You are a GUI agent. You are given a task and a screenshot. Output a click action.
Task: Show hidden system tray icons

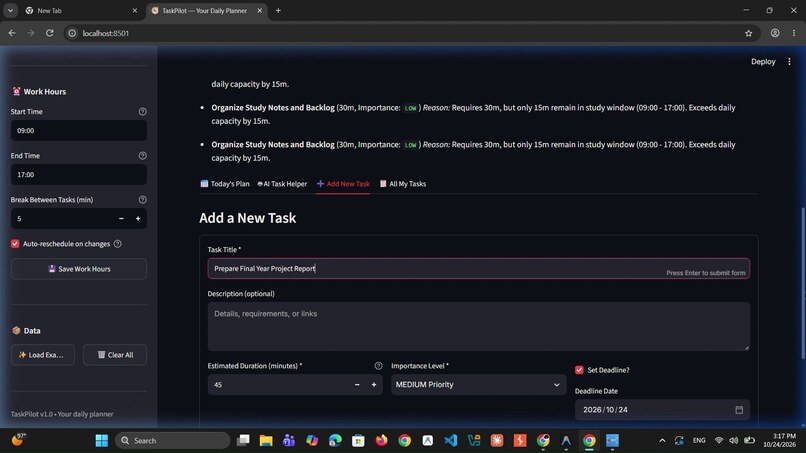tap(662, 441)
